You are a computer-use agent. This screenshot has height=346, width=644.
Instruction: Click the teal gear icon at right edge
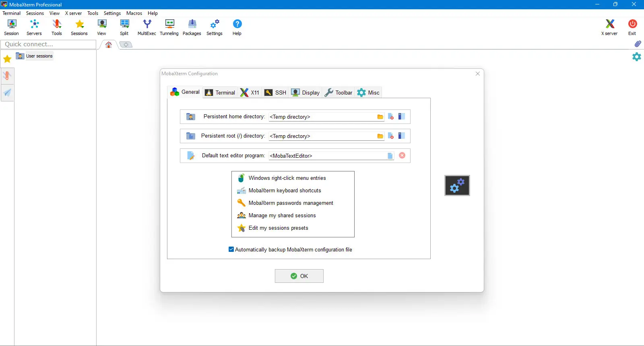636,57
